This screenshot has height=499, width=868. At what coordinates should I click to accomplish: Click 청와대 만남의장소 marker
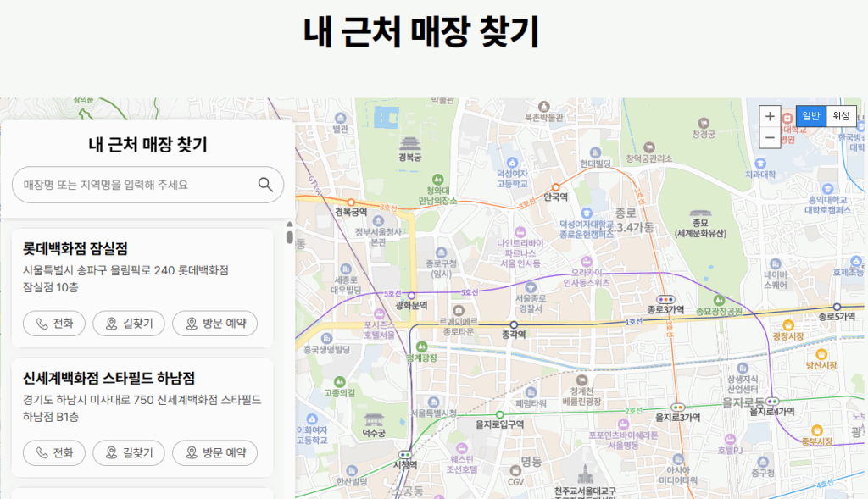(438, 180)
